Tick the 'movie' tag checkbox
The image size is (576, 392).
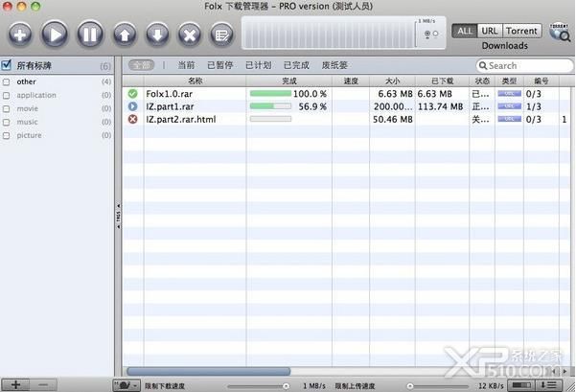tap(7, 108)
